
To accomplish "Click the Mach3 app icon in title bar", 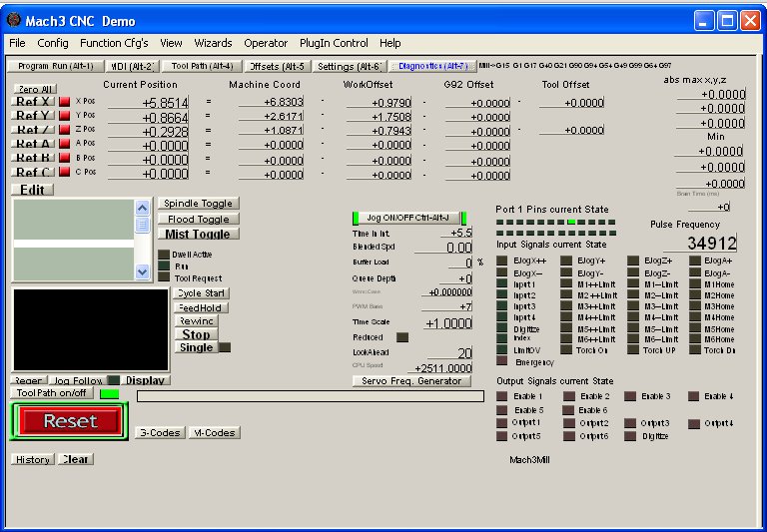I will click(14, 21).
